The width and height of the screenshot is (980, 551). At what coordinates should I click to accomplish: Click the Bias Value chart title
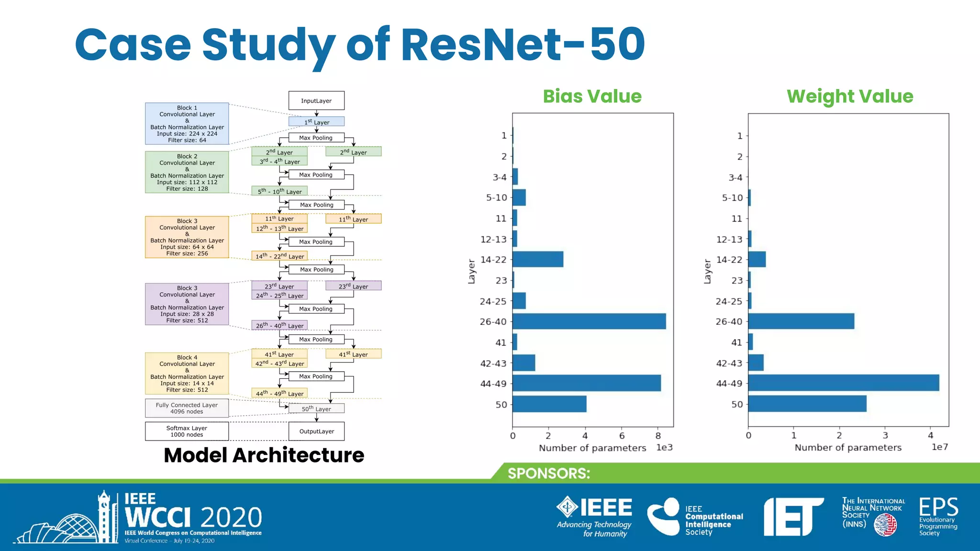click(592, 96)
